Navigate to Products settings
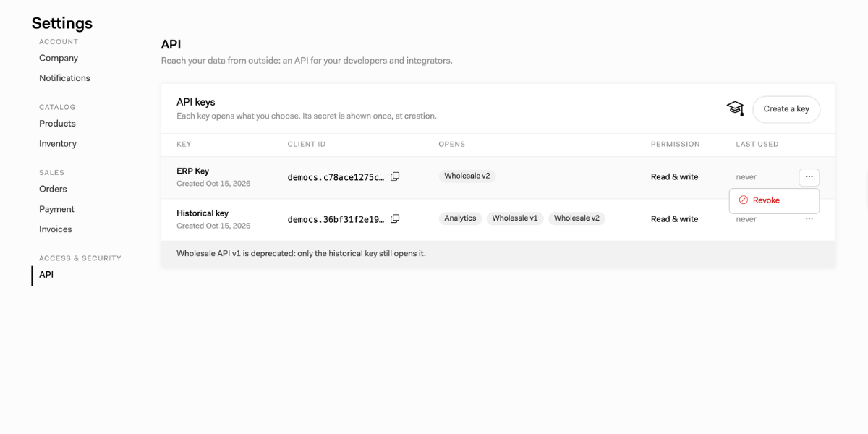Screen dimensions: 868x434 (x=57, y=124)
